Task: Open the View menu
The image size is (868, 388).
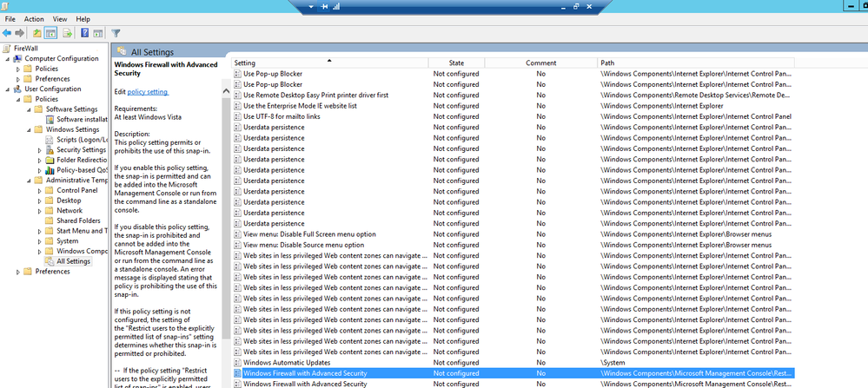Action: 60,19
